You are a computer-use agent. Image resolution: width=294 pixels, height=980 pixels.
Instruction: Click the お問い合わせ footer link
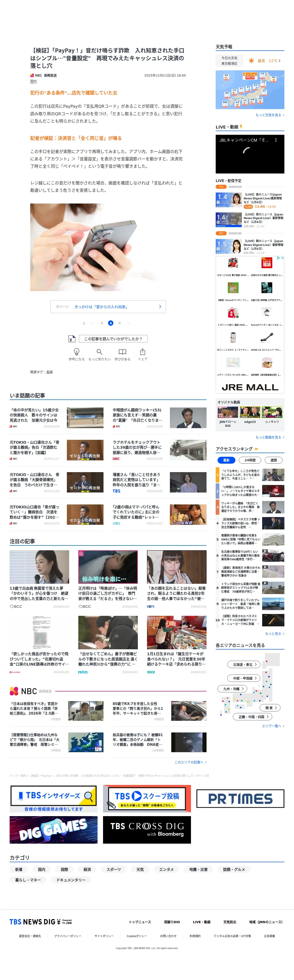168,936
